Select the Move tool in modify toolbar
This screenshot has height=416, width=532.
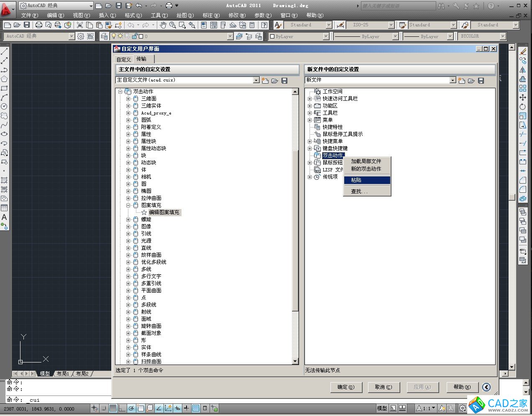tap(523, 97)
